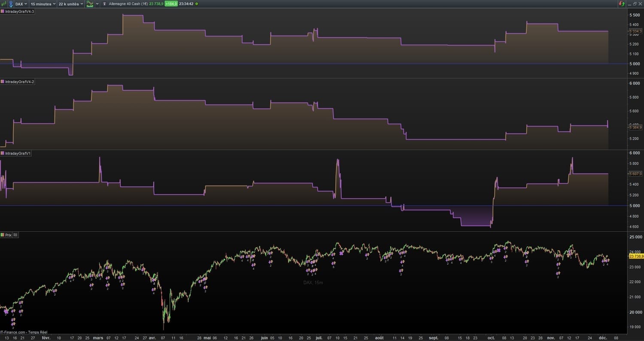Image resolution: width=644 pixels, height=341 pixels.
Task: Select the IntradayGrafV4-2 indicator label
Action: (19, 82)
